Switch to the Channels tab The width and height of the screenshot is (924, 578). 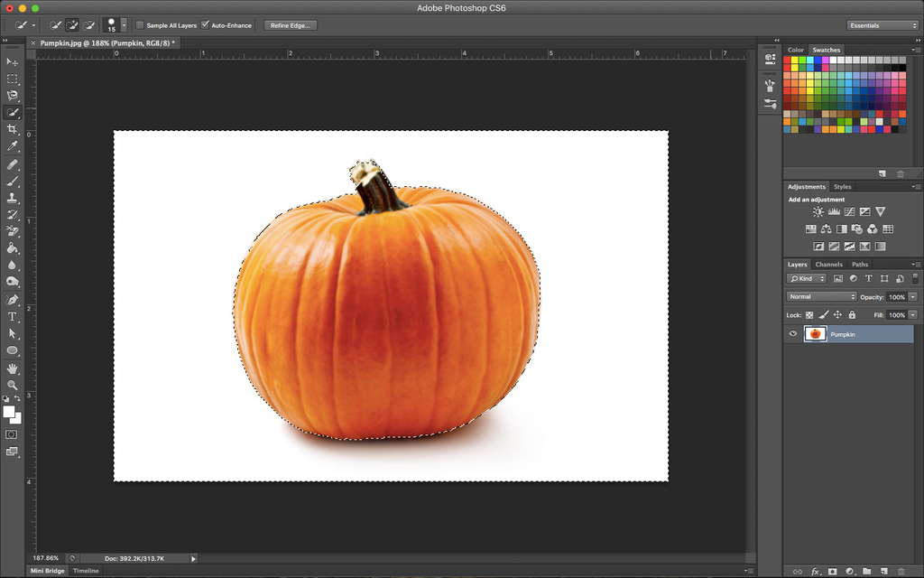pos(827,264)
